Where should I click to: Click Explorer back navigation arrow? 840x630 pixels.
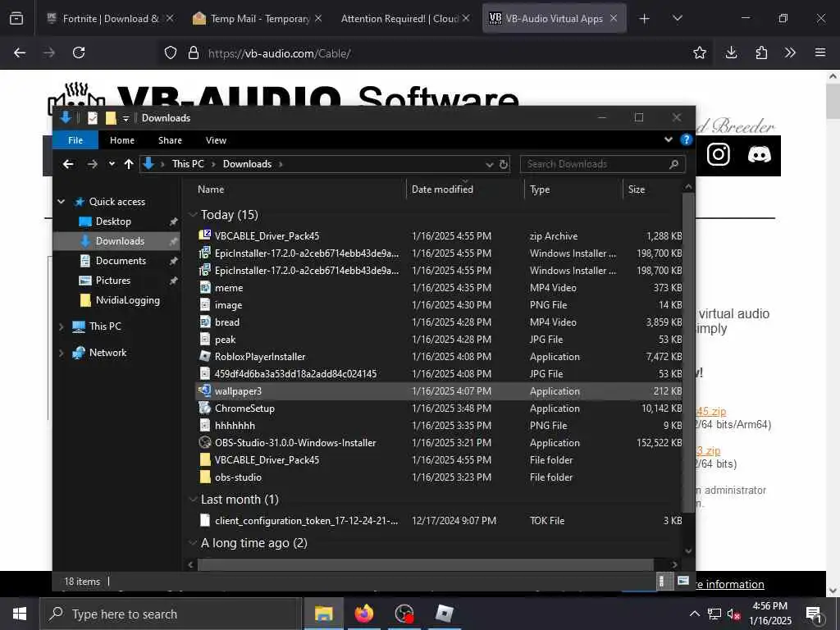pyautogui.click(x=68, y=164)
